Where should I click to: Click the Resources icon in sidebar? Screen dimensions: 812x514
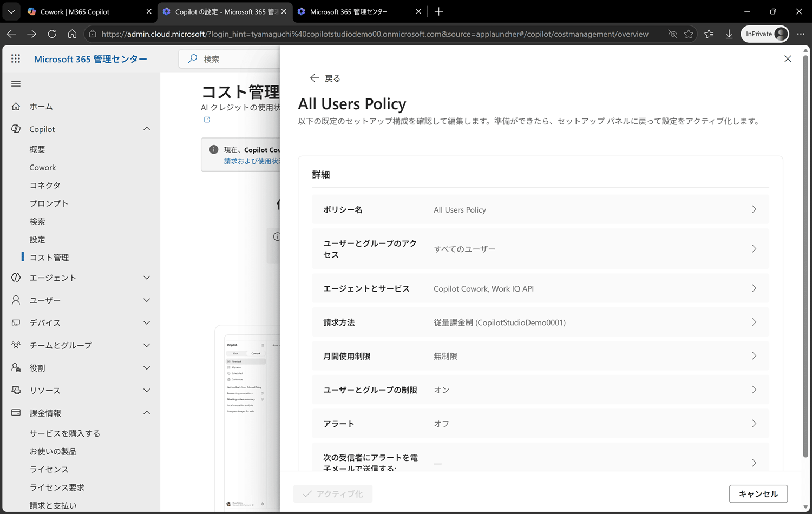(16, 390)
